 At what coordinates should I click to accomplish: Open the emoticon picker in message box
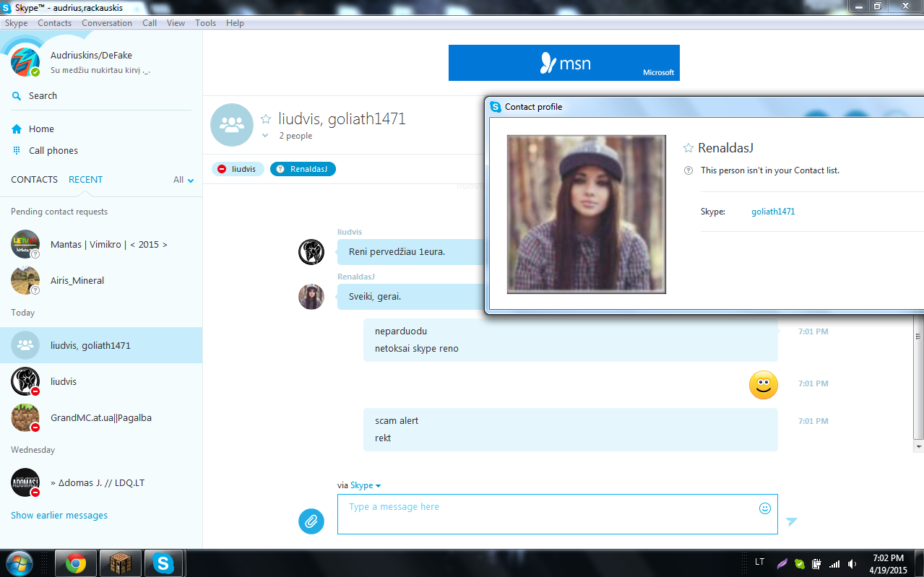pyautogui.click(x=765, y=508)
